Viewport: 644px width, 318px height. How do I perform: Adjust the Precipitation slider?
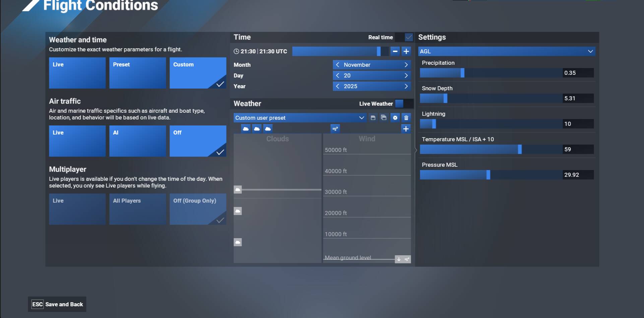point(491,73)
